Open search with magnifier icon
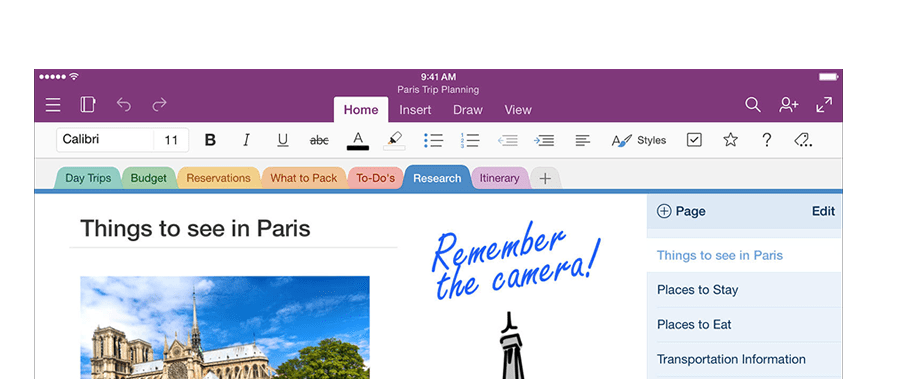This screenshot has width=897, height=379. click(753, 105)
